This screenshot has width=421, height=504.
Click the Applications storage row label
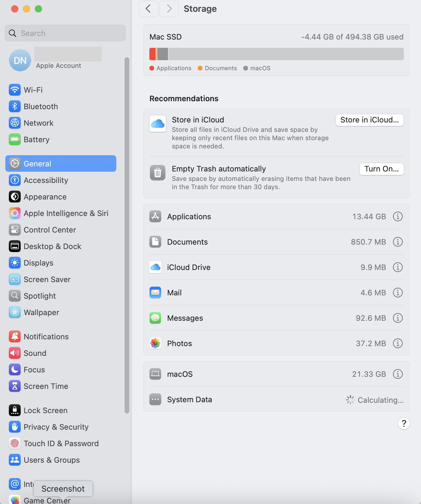[189, 217]
